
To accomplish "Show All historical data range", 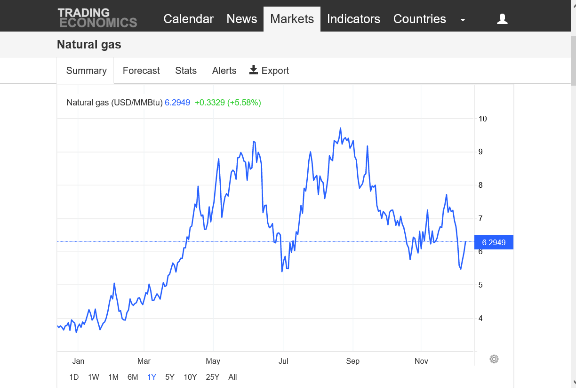I will [x=232, y=377].
